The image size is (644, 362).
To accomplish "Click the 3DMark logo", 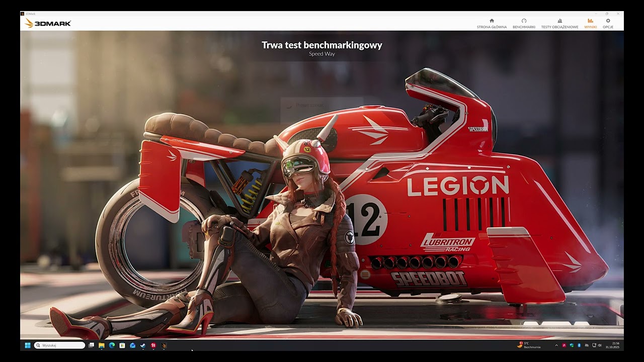I will [x=48, y=23].
